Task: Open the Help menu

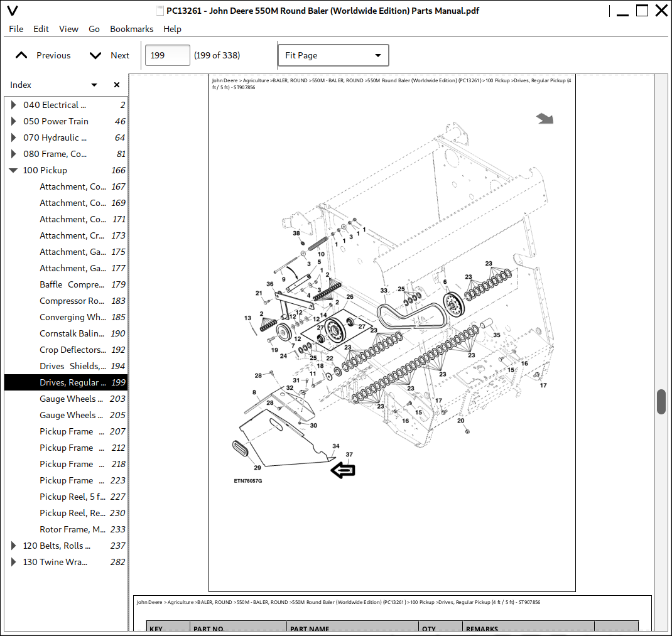Action: [172, 29]
